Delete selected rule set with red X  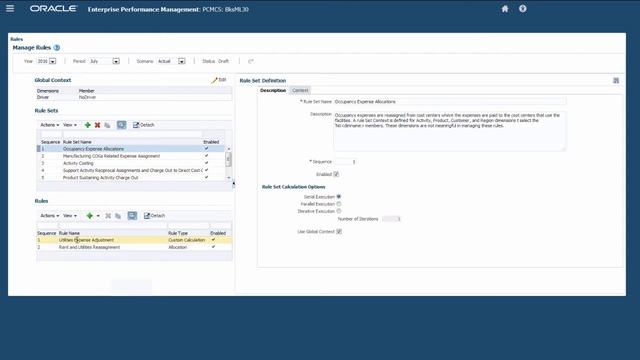(97, 125)
